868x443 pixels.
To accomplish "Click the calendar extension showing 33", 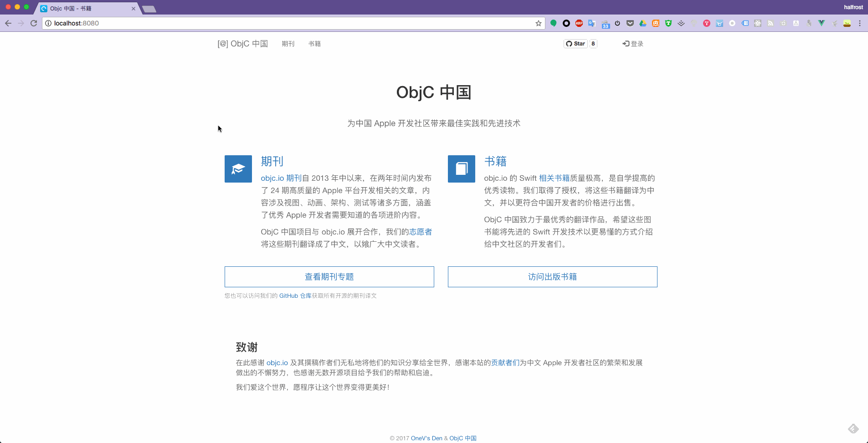I will pyautogui.click(x=605, y=24).
